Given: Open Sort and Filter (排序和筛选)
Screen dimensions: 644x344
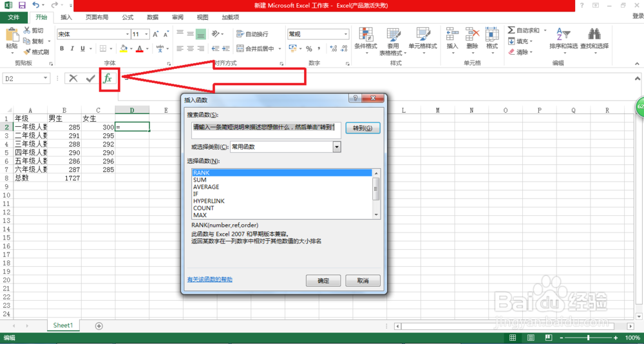Looking at the screenshot, I should tap(563, 39).
